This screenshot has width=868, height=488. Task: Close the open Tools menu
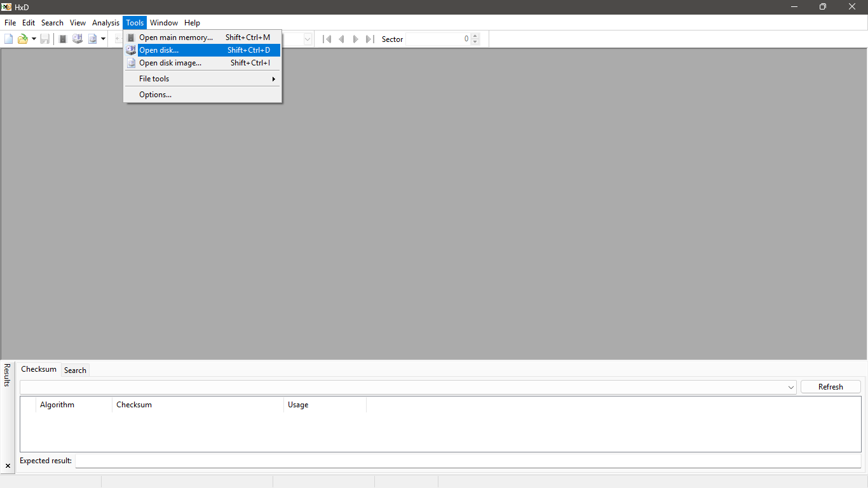(135, 23)
